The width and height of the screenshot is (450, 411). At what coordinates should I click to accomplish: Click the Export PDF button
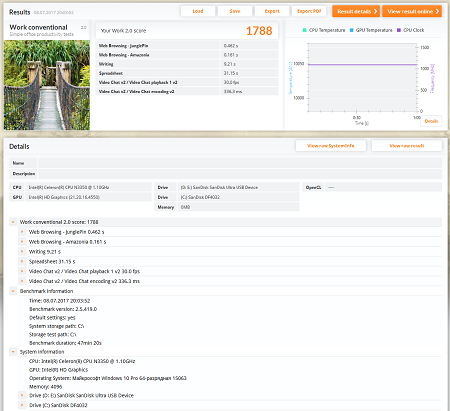click(309, 11)
